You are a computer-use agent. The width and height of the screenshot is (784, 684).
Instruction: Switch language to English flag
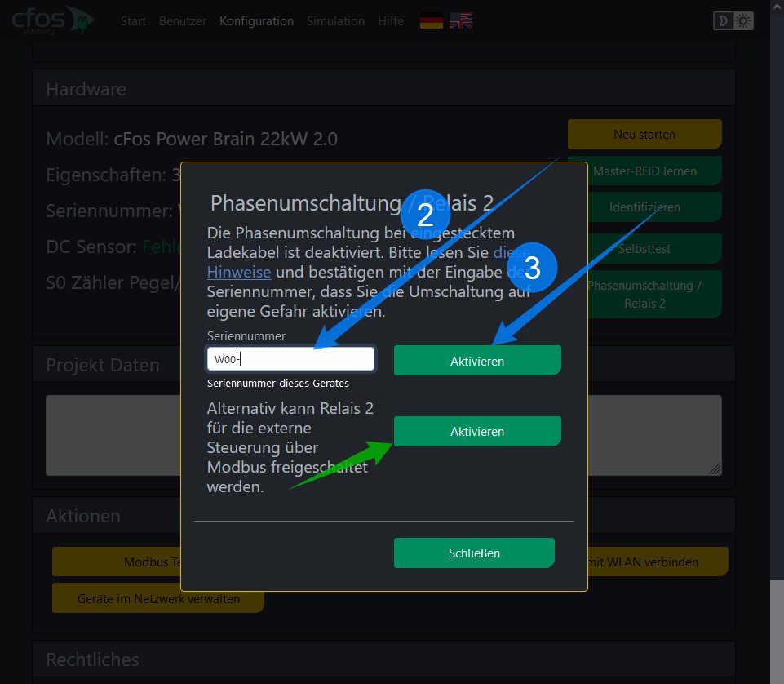click(x=460, y=21)
